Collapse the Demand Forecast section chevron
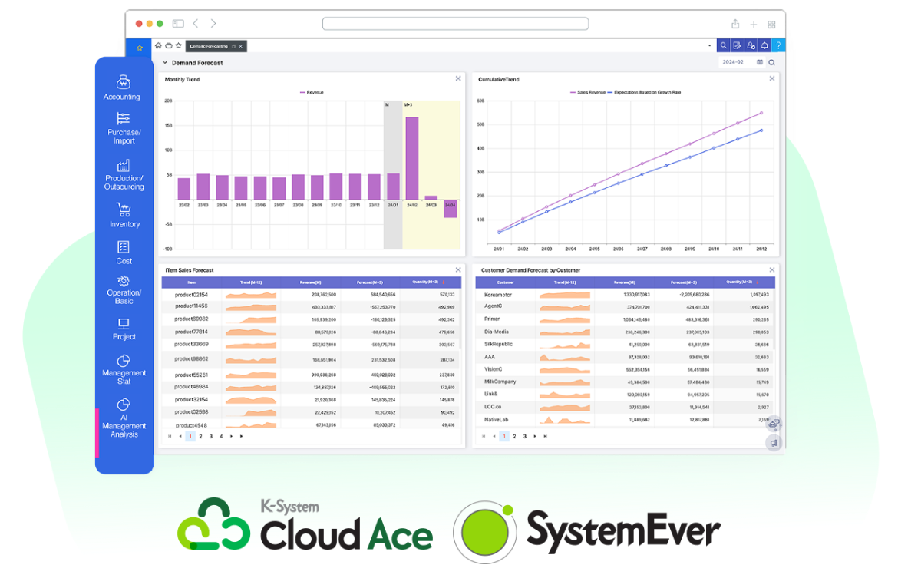The width and height of the screenshot is (921, 588). point(164,62)
